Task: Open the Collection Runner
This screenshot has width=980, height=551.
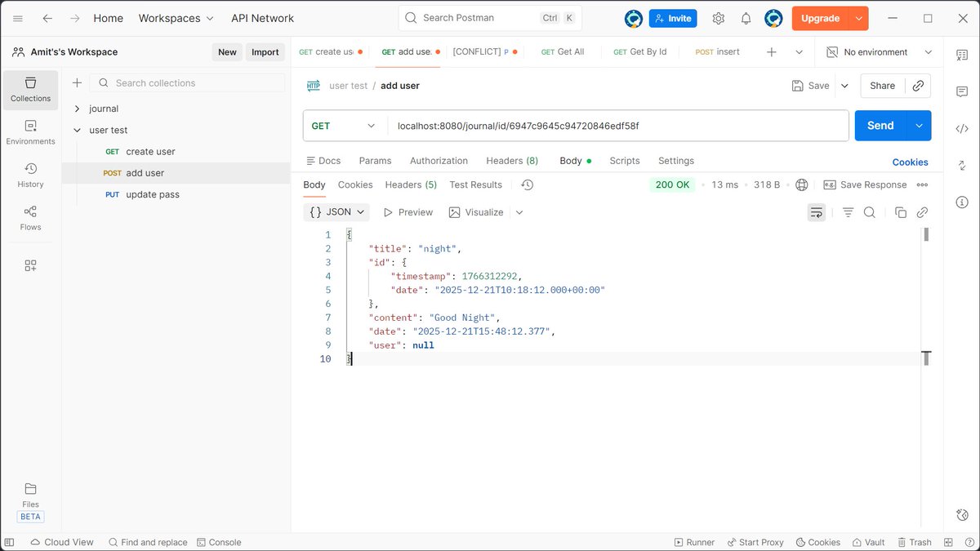Action: click(694, 541)
